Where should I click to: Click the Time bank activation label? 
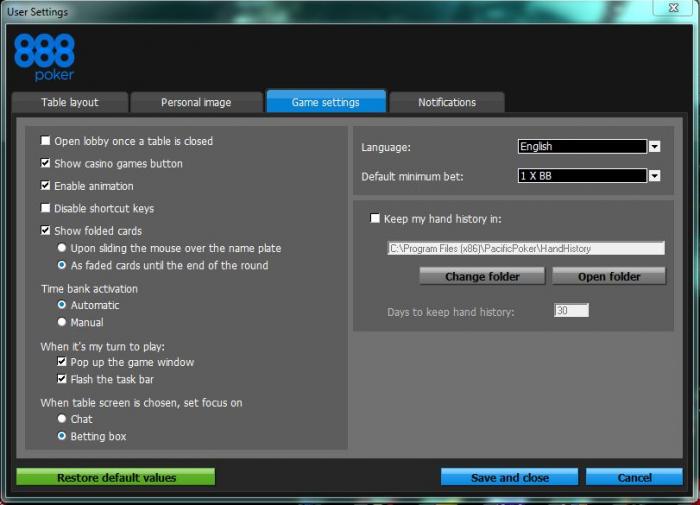(89, 289)
